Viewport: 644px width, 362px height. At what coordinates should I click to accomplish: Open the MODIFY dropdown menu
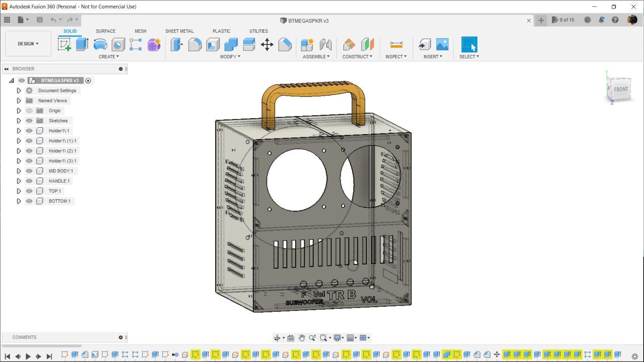tap(230, 57)
